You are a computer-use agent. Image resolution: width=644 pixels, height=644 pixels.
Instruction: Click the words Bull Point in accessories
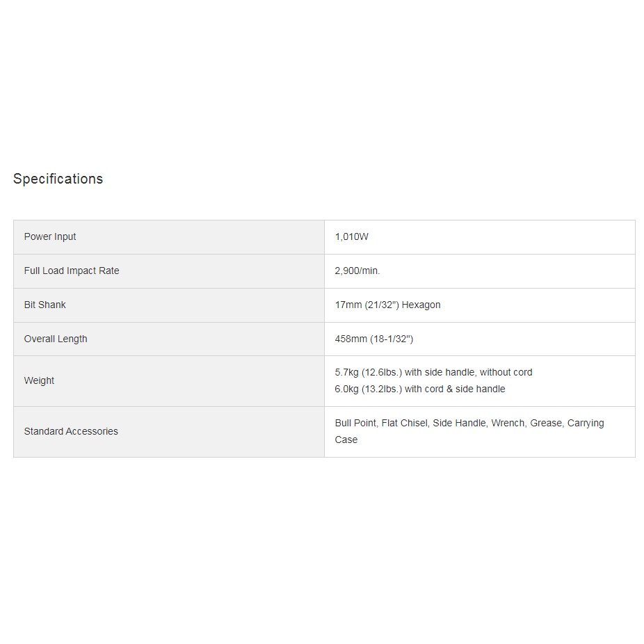click(x=355, y=423)
